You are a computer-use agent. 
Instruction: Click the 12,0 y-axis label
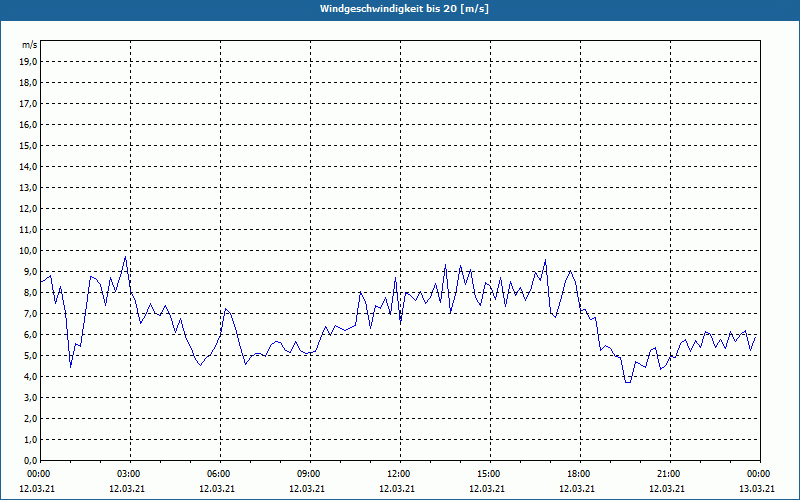(x=28, y=209)
